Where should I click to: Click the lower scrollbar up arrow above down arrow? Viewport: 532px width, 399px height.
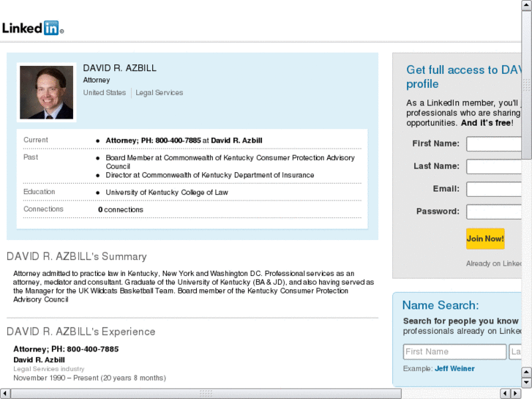527,372
